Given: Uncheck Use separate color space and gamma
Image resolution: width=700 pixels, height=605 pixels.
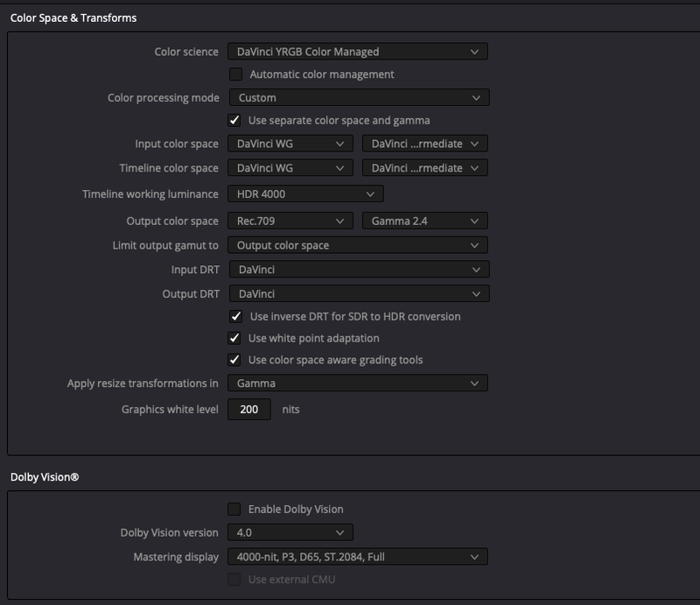Looking at the screenshot, I should point(234,120).
